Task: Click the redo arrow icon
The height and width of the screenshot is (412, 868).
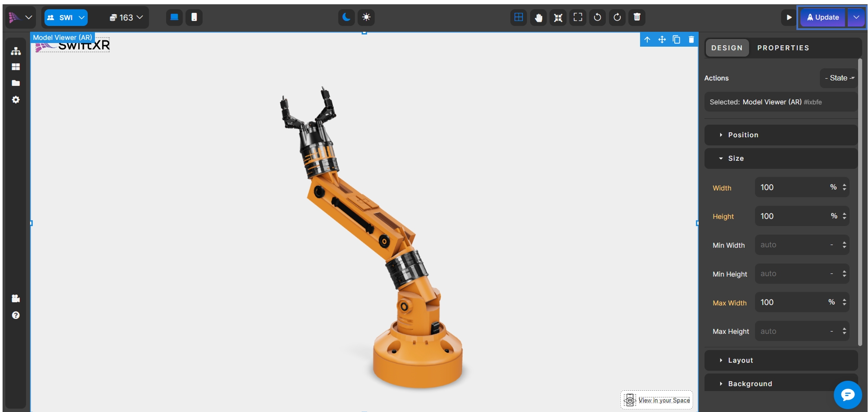Action: click(x=617, y=18)
